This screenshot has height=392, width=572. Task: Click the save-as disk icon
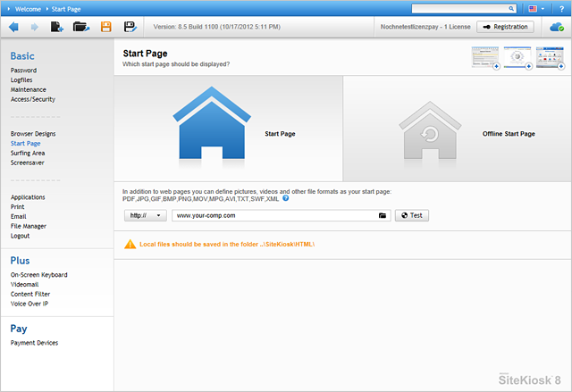click(130, 27)
